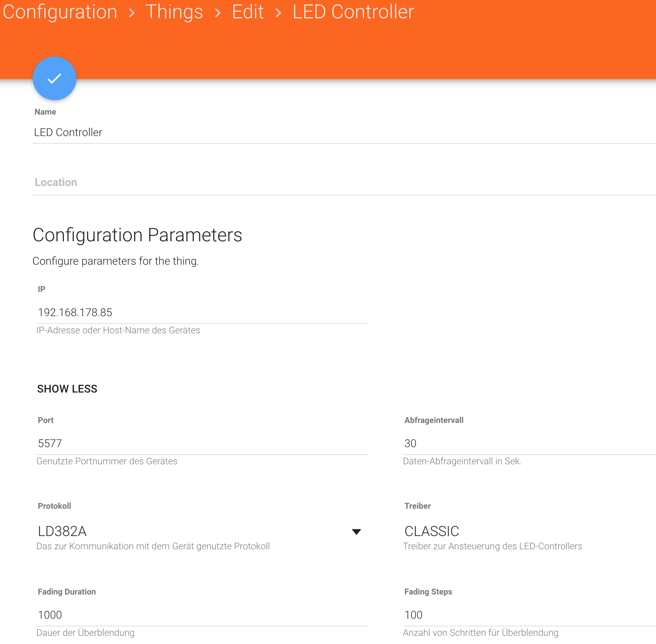Viewport: 656px width, 644px height.
Task: Click the Configuration Parameters heading
Action: pyautogui.click(x=137, y=235)
